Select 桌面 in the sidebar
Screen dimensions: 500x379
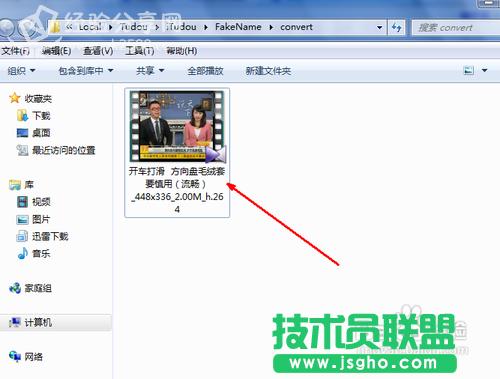pos(41,133)
